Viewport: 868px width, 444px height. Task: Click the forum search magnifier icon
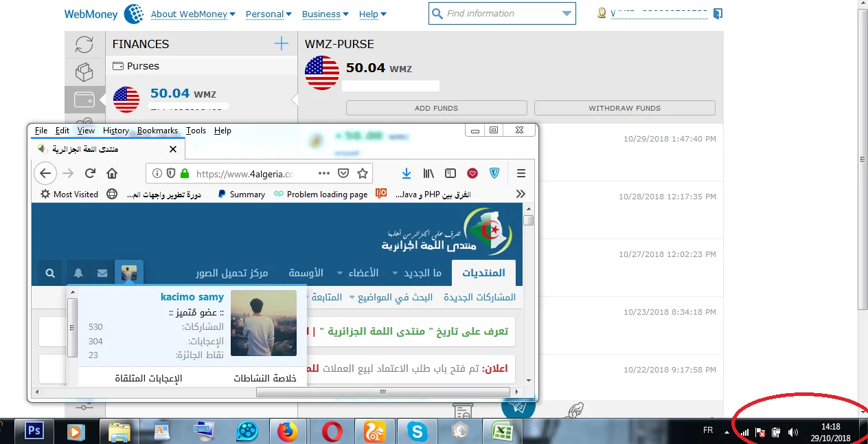click(x=50, y=273)
